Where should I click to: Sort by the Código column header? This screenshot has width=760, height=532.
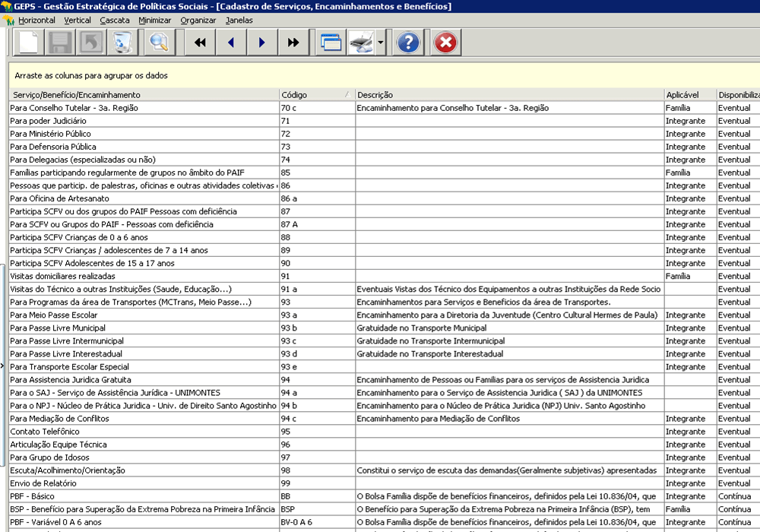[x=317, y=95]
